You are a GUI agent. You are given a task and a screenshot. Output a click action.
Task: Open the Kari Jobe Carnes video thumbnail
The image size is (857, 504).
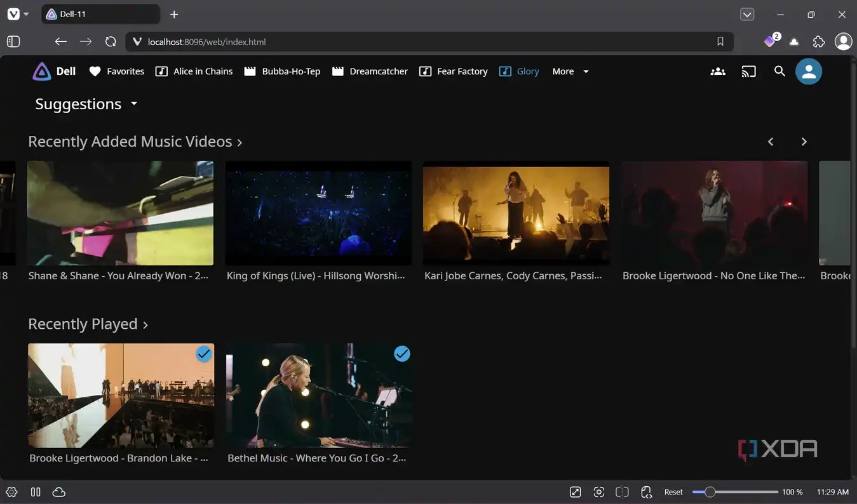516,213
